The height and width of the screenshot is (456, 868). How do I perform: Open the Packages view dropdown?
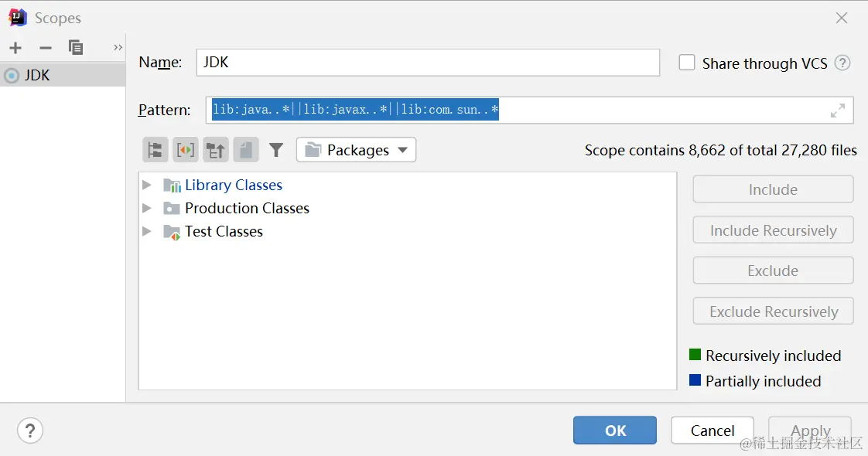[356, 150]
